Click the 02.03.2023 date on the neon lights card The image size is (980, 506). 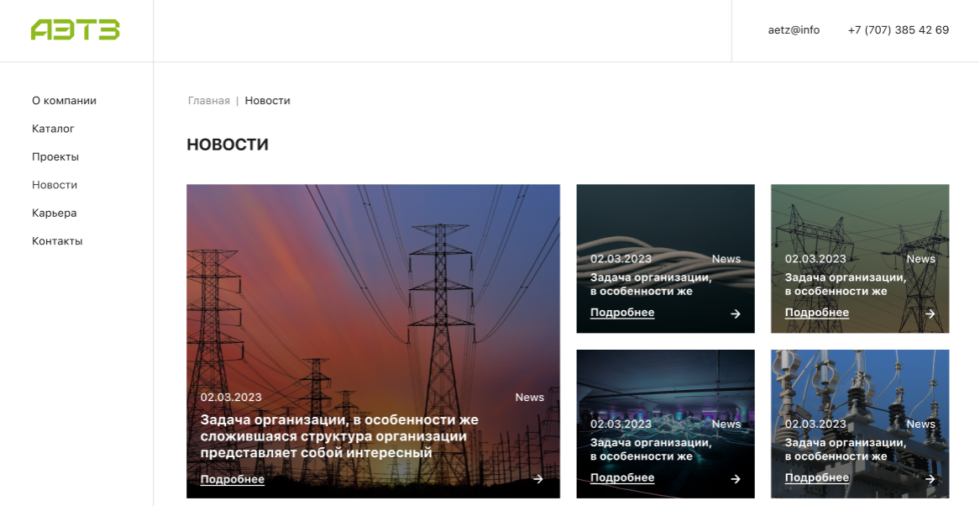pos(621,424)
